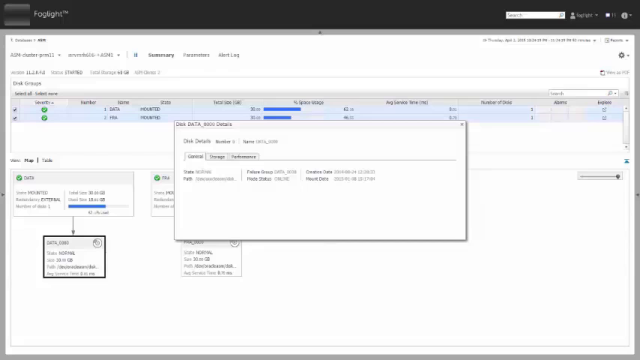Open the ASM-cluster-prm11 dropdown
This screenshot has height=360, width=640.
tap(36, 55)
